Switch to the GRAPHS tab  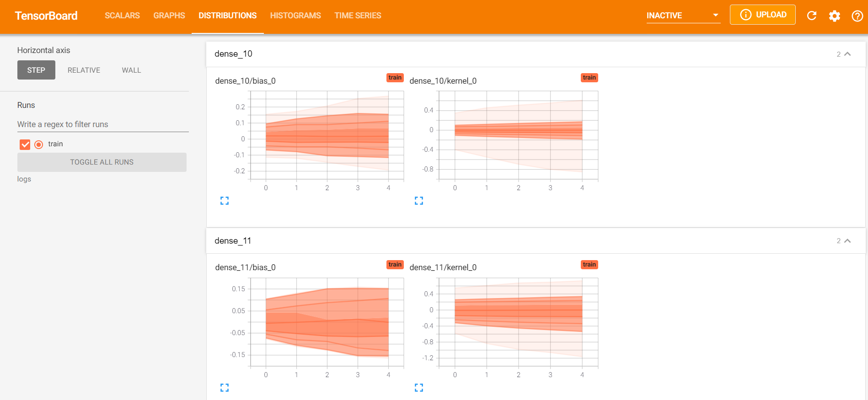point(169,16)
